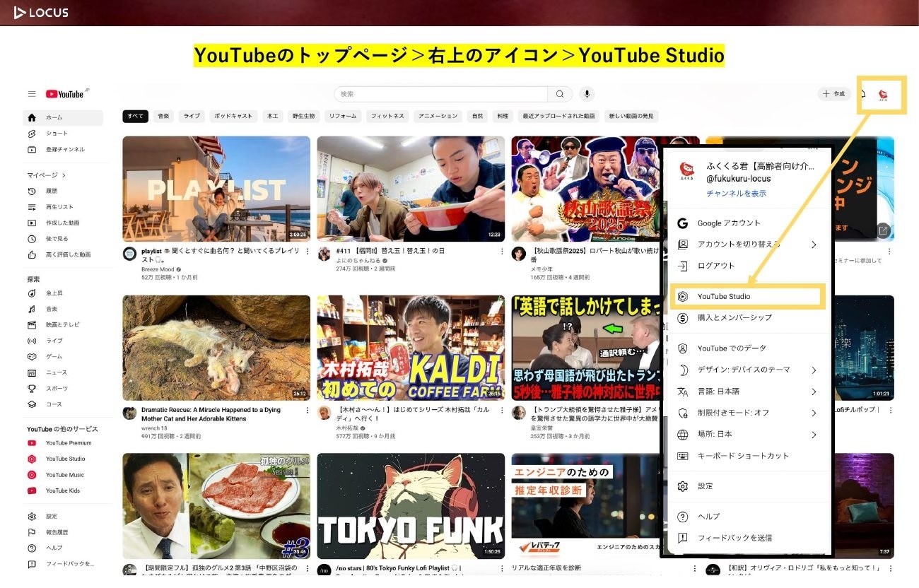Go to Shorts in the sidebar
The height and width of the screenshot is (588, 919).
point(57,134)
